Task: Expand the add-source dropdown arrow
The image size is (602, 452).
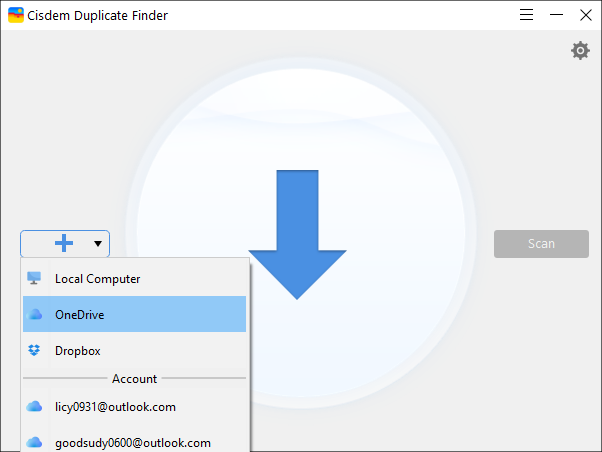Action: (98, 243)
